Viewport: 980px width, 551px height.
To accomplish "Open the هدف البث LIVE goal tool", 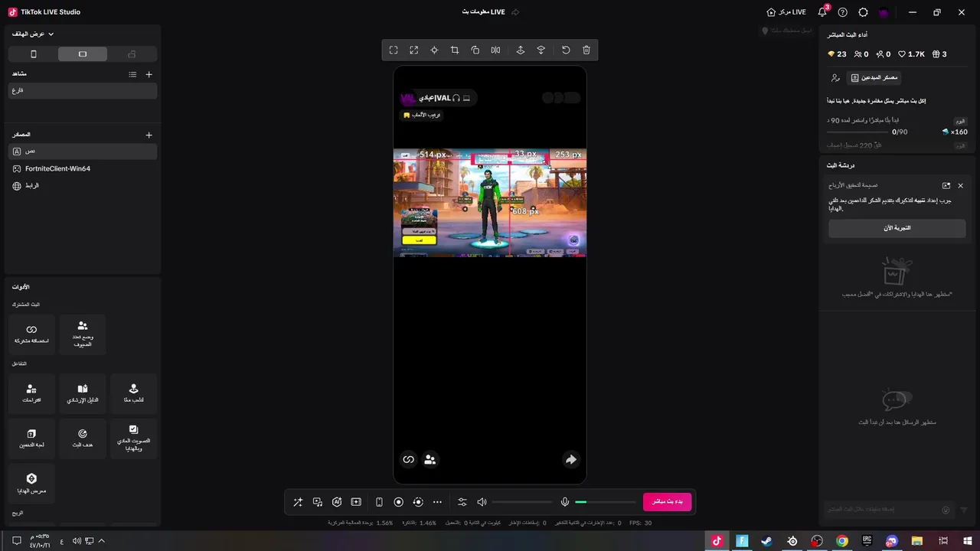I will point(83,439).
